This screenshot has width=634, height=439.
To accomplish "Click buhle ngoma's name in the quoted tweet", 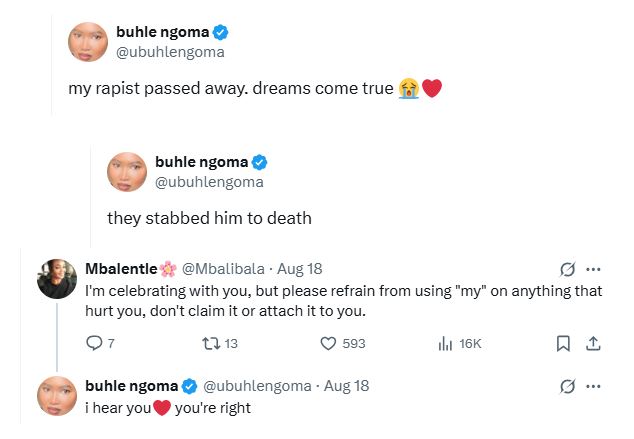I will click(x=199, y=162).
